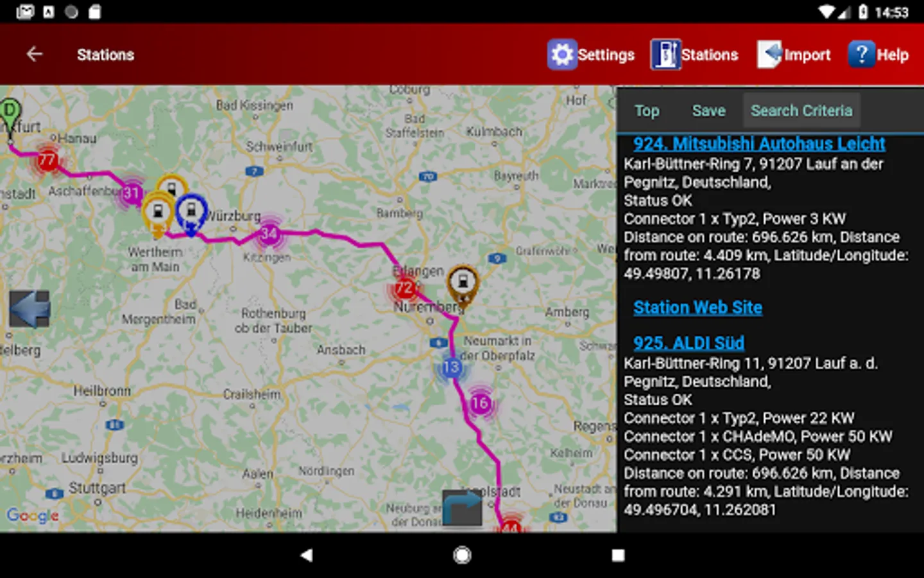Tap the magenta cluster marker 31
Viewport: 924px width, 578px height.
[132, 193]
